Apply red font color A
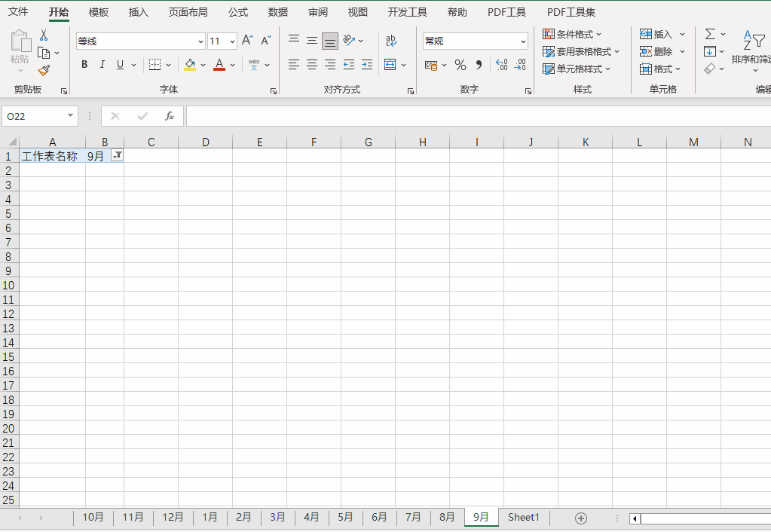Screen dimensions: 771x532 [x=219, y=64]
